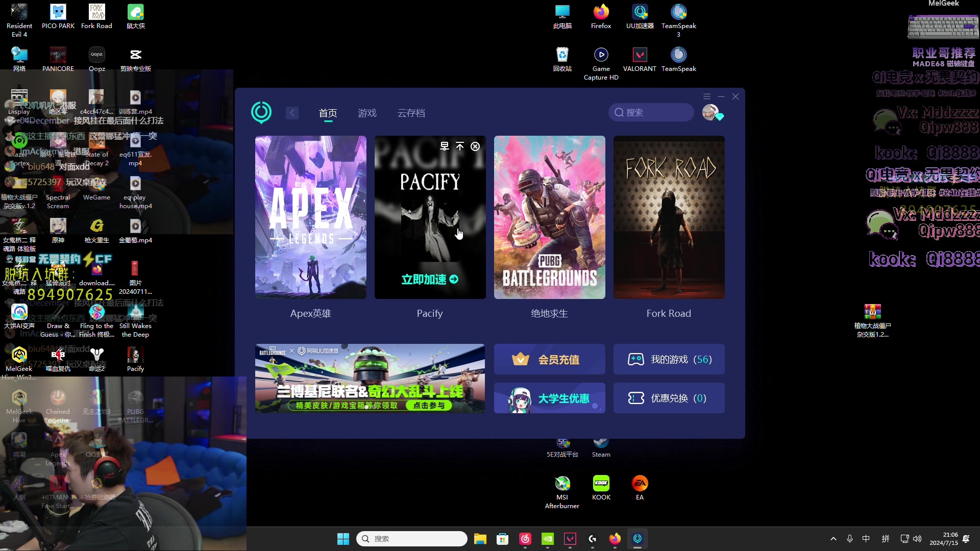Select the Resident Evil 4 desktop shortcut

pyautogui.click(x=19, y=21)
